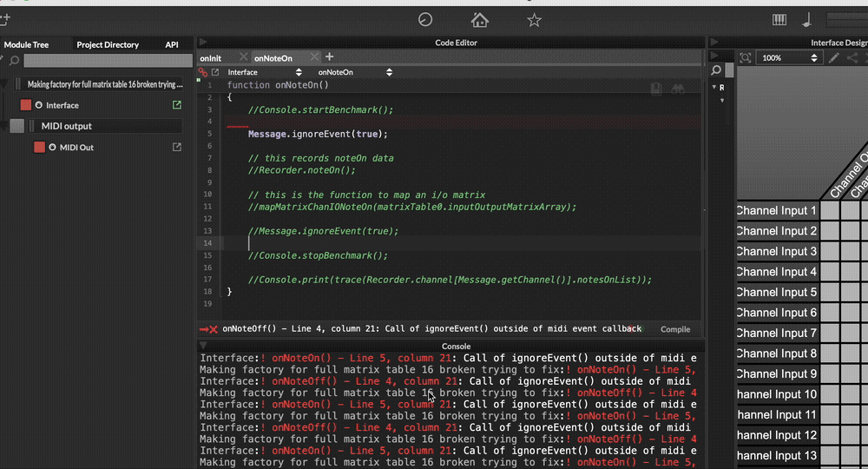The image size is (868, 469).
Task: Select the onNoteOn code tab
Action: tap(273, 57)
